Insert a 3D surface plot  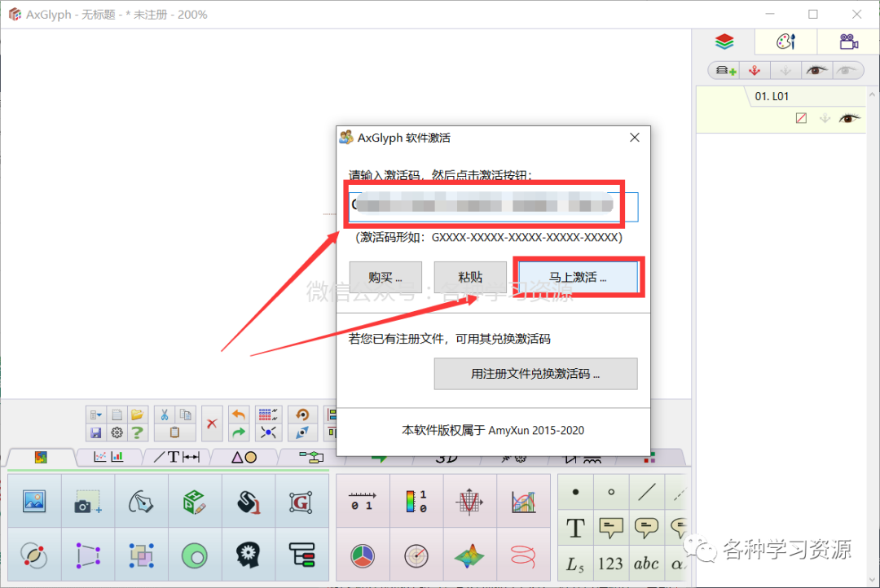[470, 555]
